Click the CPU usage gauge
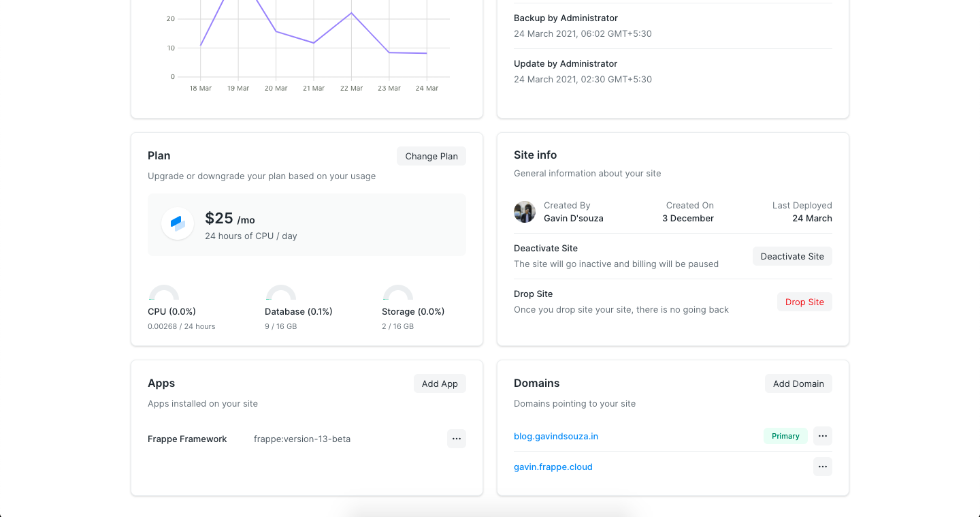 (x=164, y=294)
